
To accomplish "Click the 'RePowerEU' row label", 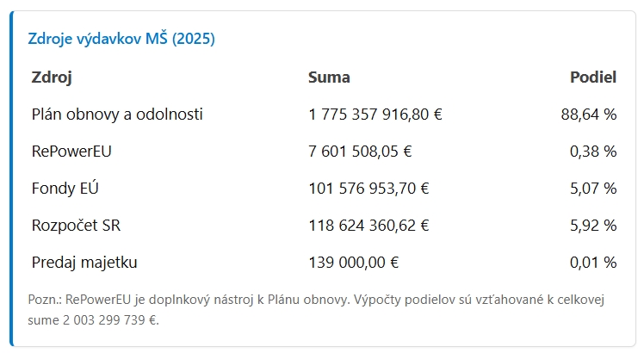I will coord(71,152).
